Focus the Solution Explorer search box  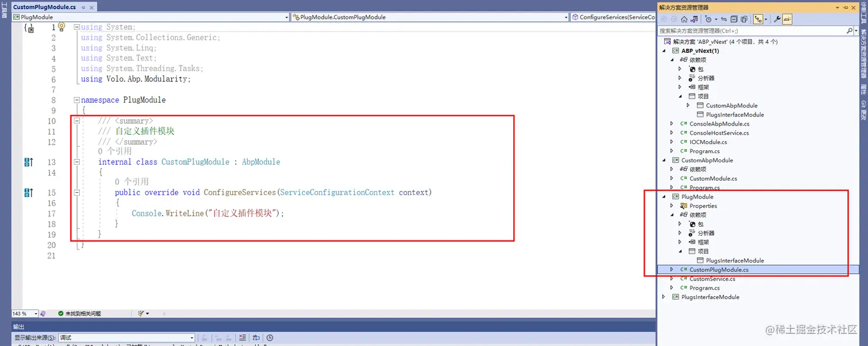tap(752, 30)
